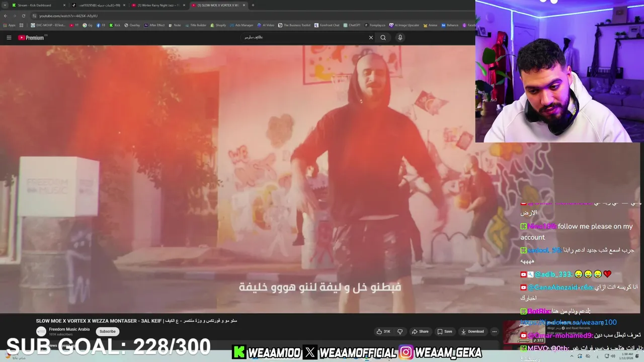Open the YouTube guide hamburger menu
644x362 pixels.
[9, 38]
